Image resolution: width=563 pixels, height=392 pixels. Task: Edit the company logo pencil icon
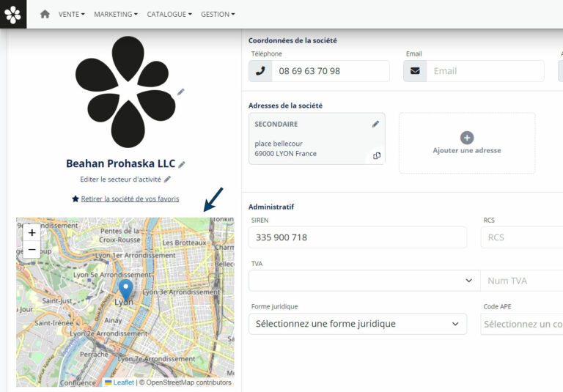pyautogui.click(x=181, y=92)
